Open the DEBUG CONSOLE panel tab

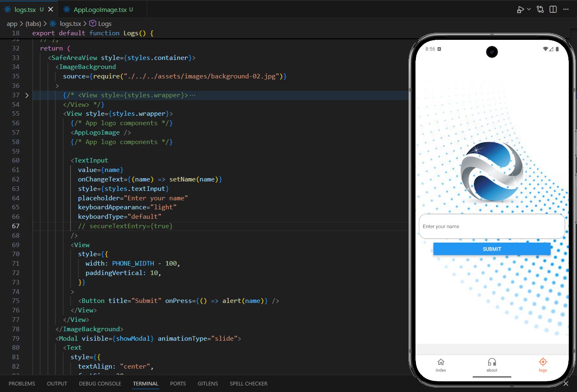tap(100, 383)
